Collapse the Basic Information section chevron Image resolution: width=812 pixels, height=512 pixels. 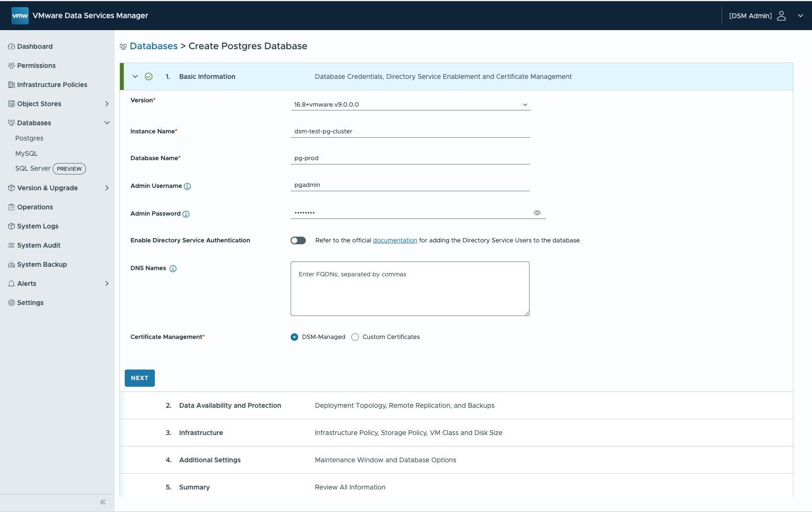point(135,76)
